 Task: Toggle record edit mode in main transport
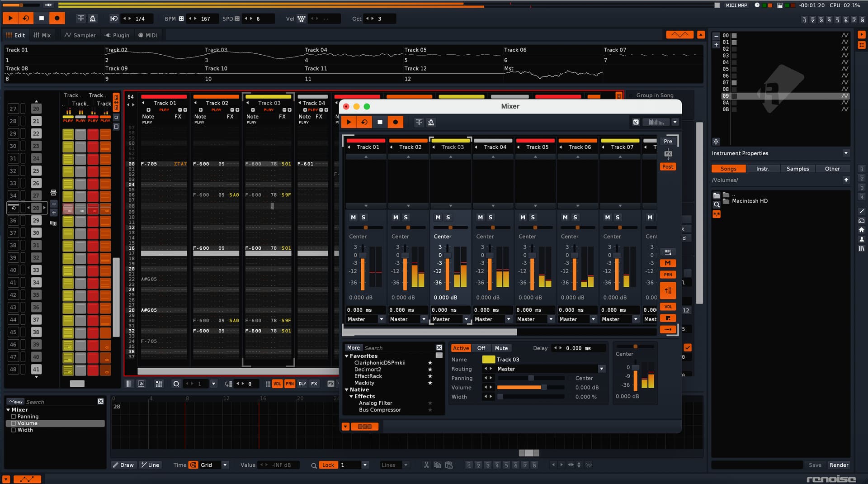[57, 19]
